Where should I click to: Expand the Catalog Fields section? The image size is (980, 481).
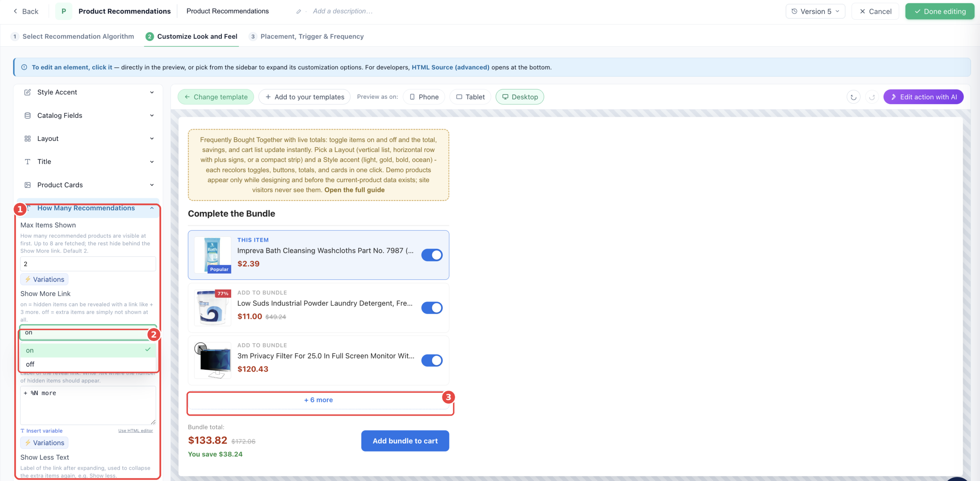pos(88,116)
